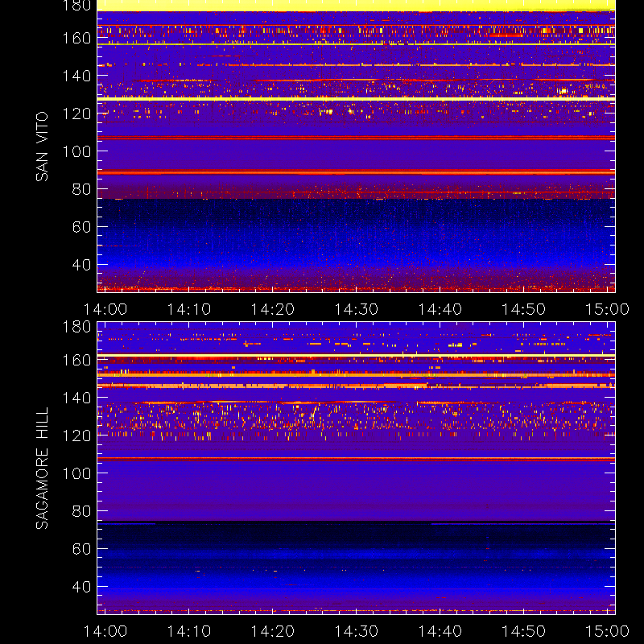This screenshot has height=644, width=644.
Task: Click the SAN VITO vertical axis label
Action: (42, 147)
